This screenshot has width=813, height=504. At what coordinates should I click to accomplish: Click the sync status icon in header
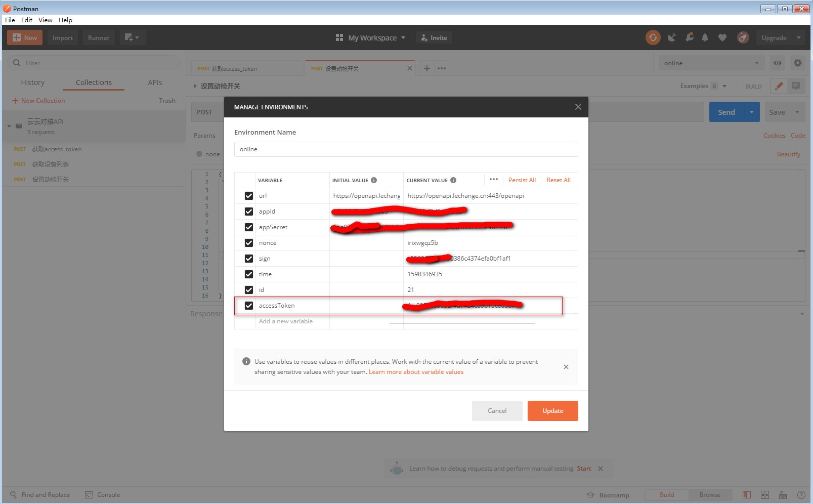click(653, 37)
